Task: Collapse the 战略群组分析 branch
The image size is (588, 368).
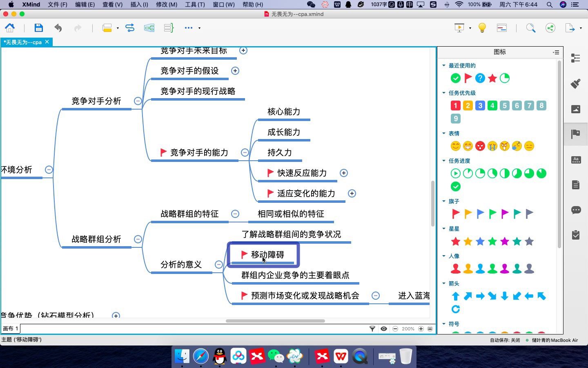Action: [x=138, y=239]
